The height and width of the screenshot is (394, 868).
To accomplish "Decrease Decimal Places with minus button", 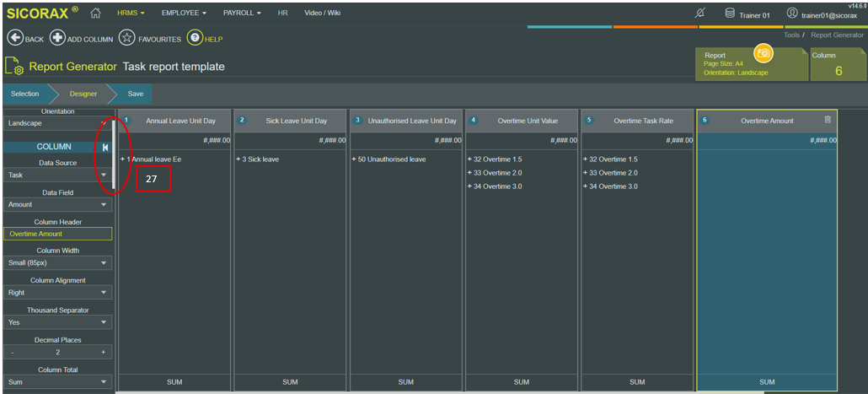I will (12, 352).
